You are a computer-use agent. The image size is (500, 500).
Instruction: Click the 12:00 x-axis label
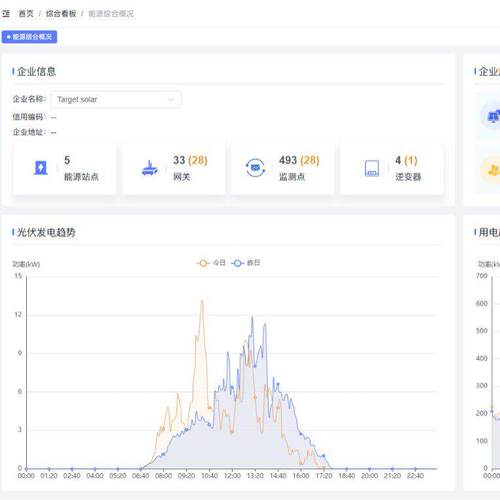click(x=232, y=476)
